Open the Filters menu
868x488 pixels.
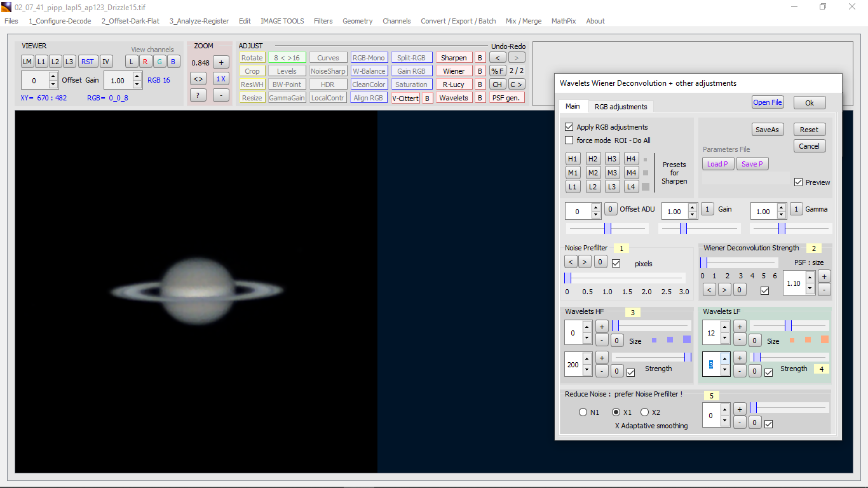tap(323, 21)
